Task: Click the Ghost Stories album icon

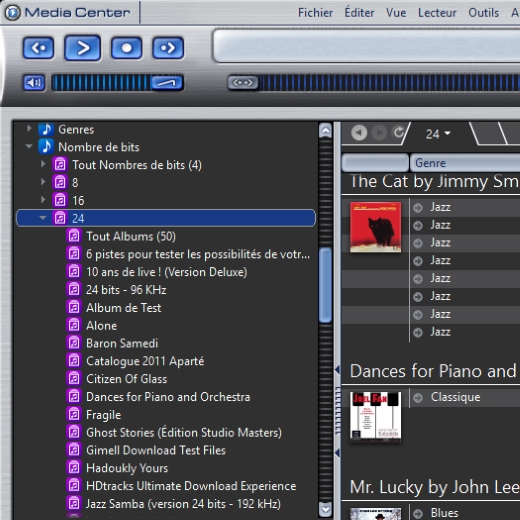Action: pos(74,433)
